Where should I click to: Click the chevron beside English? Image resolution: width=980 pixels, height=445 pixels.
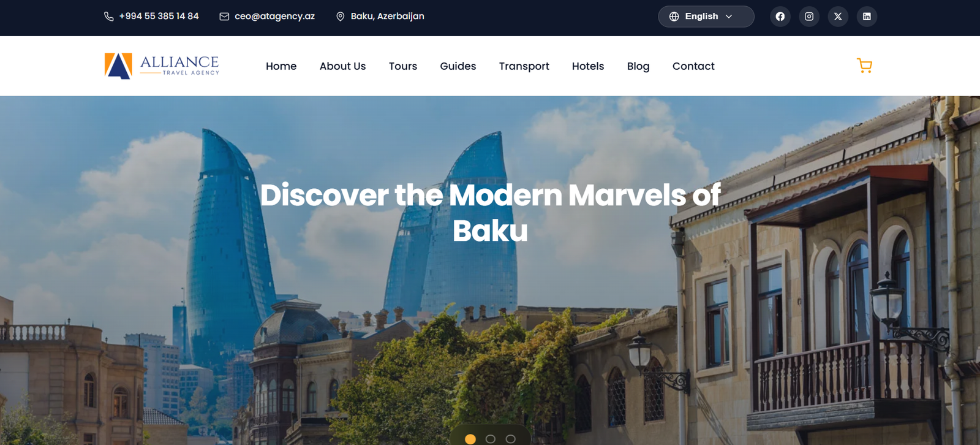tap(729, 17)
